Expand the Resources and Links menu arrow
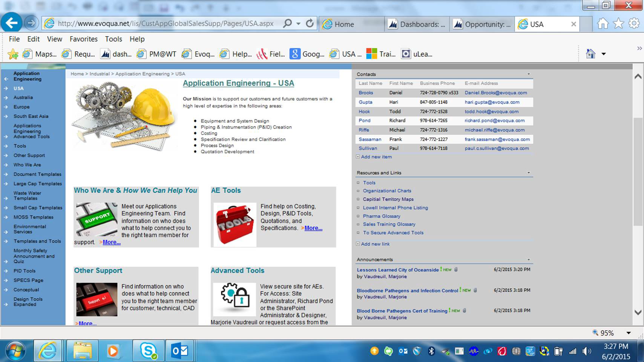This screenshot has height=362, width=644. tap(528, 173)
